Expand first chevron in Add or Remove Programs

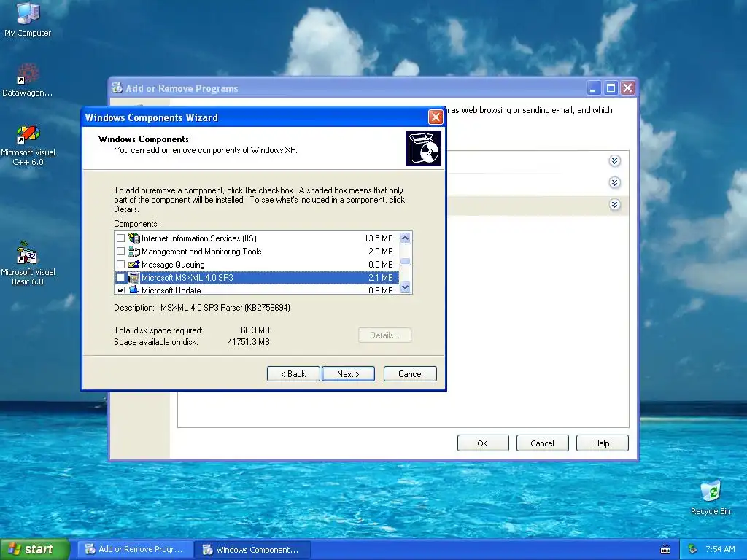[614, 161]
